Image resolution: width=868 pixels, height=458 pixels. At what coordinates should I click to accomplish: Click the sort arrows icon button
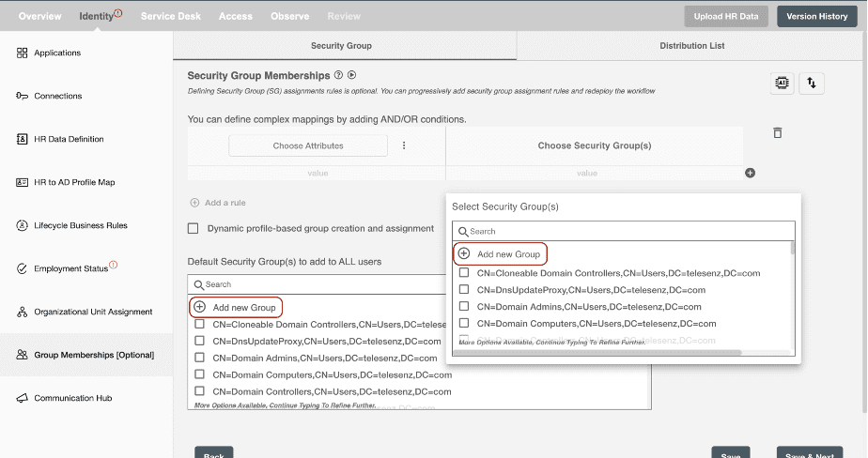click(x=812, y=84)
